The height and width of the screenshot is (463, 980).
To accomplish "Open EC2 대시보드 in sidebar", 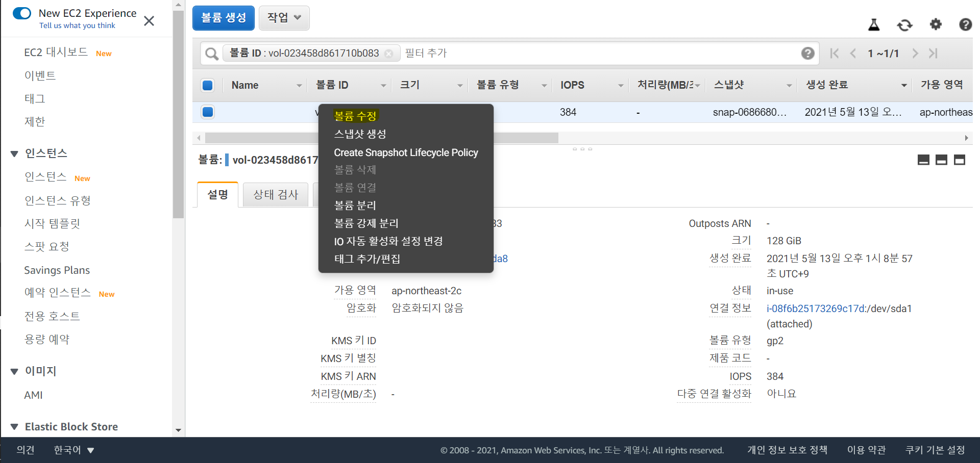I will point(56,53).
